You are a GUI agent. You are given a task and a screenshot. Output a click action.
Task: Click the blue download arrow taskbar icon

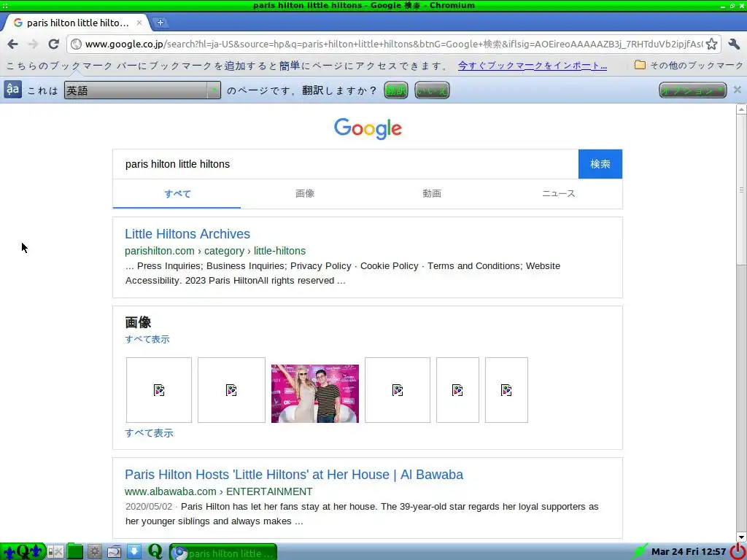[x=134, y=551]
